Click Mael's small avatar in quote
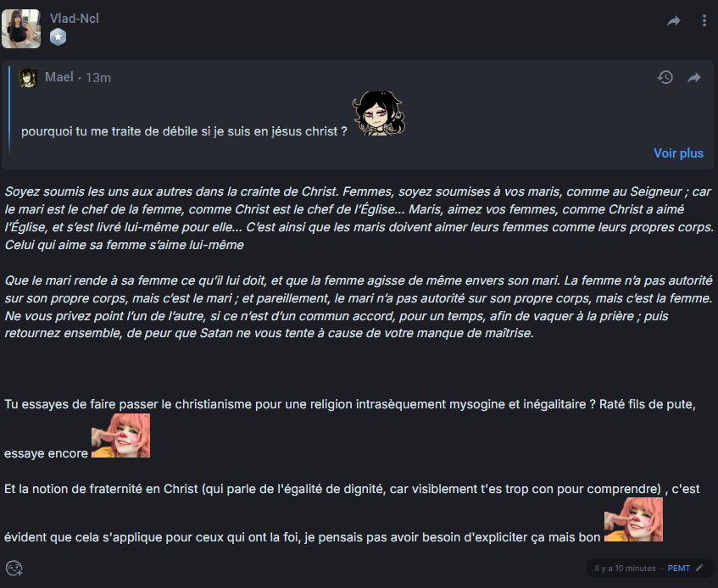 click(x=28, y=77)
